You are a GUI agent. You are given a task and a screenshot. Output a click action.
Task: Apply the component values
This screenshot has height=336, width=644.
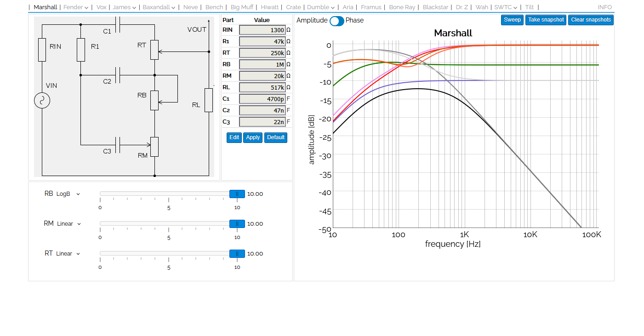(x=252, y=137)
